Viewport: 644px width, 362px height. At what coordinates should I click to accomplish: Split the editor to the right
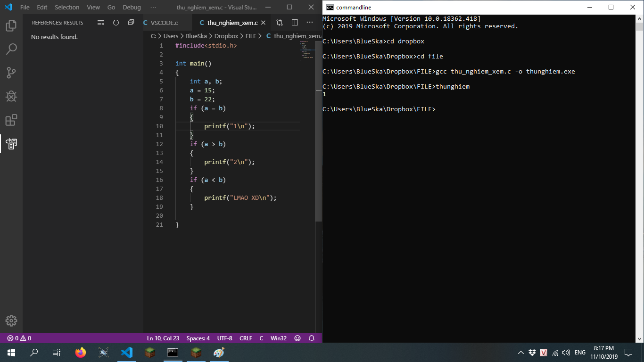pyautogui.click(x=295, y=23)
